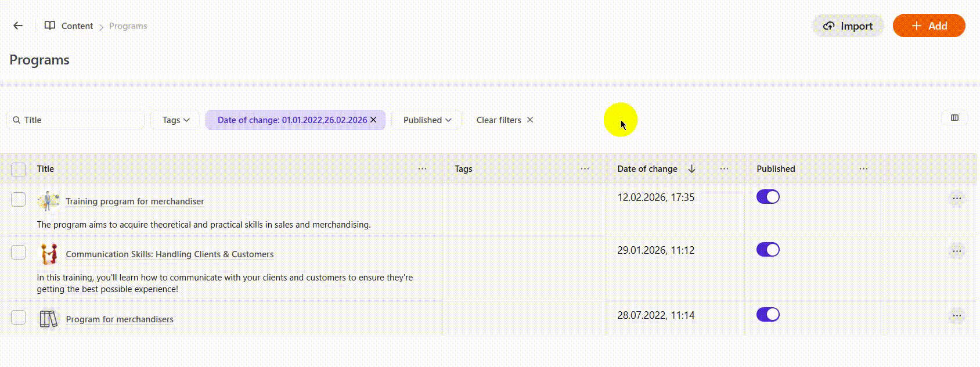This screenshot has width=980, height=367.
Task: Open Title column options menu
Action: point(422,169)
